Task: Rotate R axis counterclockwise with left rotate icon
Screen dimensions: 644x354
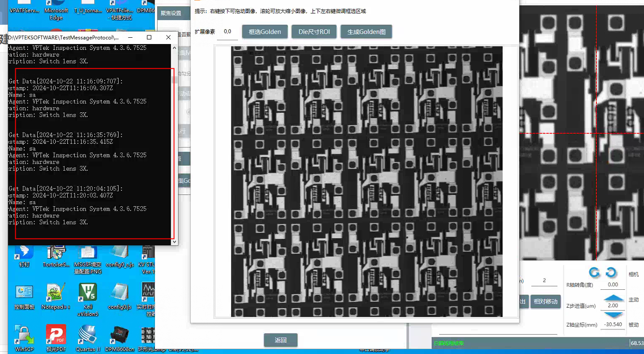Action: (594, 272)
